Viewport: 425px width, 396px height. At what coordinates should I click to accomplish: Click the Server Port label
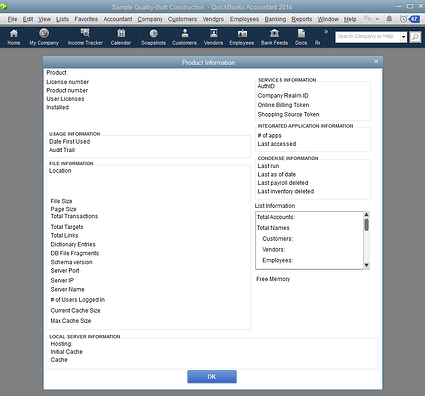[65, 271]
